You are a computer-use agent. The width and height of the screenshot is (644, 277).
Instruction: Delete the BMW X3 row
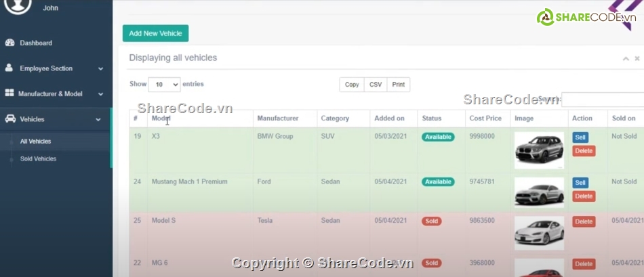coord(584,151)
